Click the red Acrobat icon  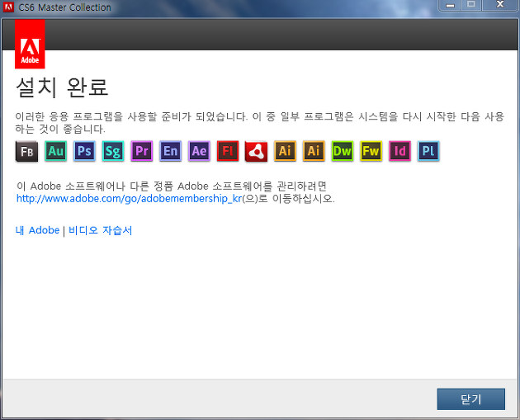tap(257, 152)
